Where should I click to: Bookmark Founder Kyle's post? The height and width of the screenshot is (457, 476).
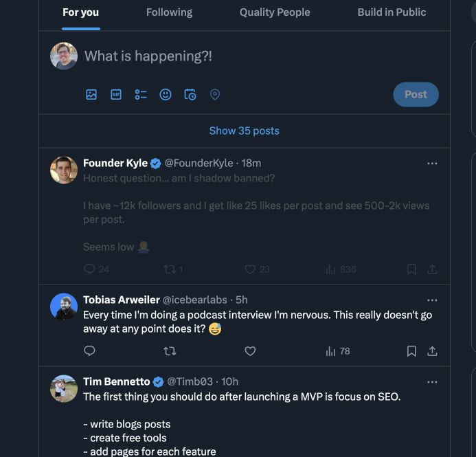tap(411, 269)
